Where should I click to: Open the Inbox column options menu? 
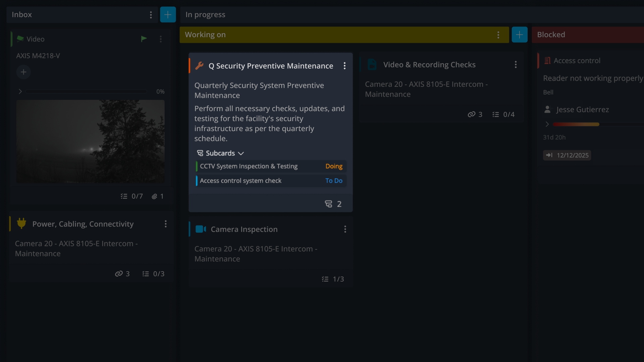point(151,15)
